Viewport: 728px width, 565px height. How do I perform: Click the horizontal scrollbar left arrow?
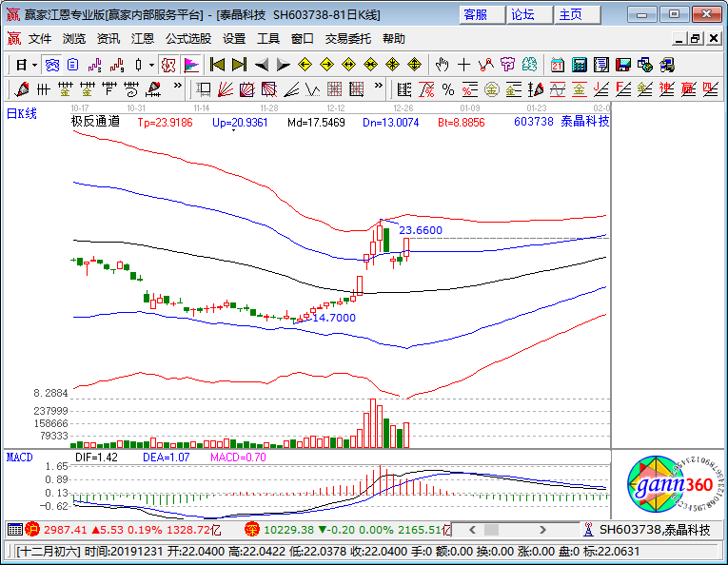click(x=472, y=530)
